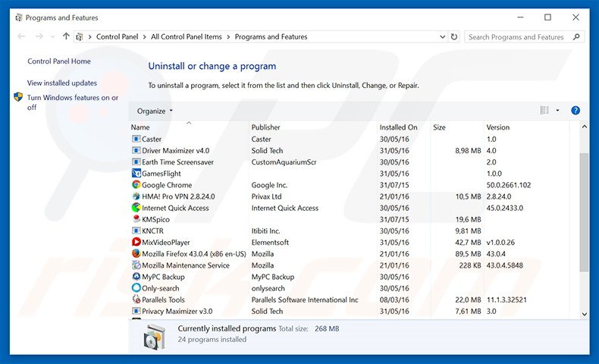Screen dimensions: 599x364
Task: Click the HMA! Pro VPN icon
Action: [x=136, y=196]
